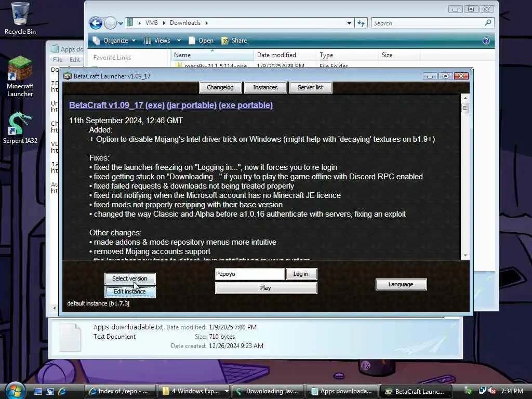Click the Safely Remove Hardware tray icon
The image size is (532, 399).
click(x=468, y=391)
